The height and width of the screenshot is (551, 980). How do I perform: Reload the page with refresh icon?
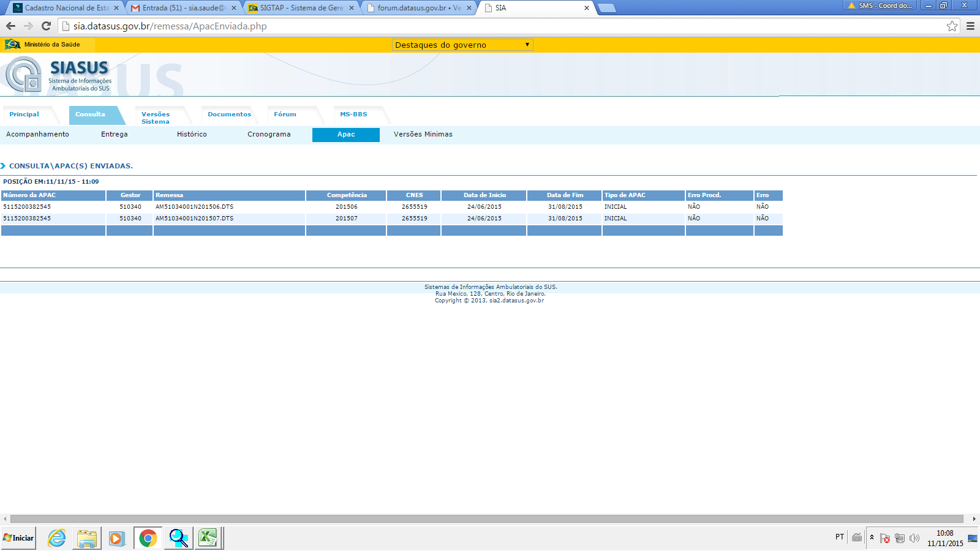46,26
